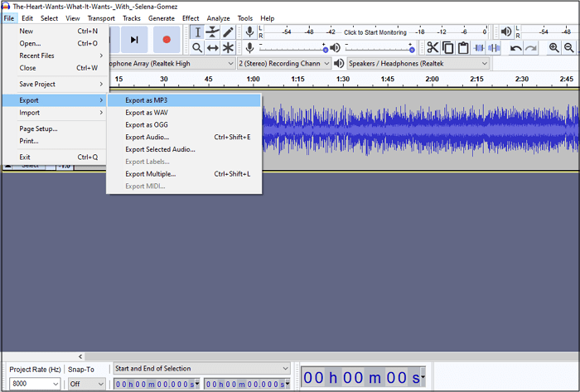The height and width of the screenshot is (392, 580).
Task: Activate the Zoom magnifier tool
Action: pyautogui.click(x=197, y=48)
